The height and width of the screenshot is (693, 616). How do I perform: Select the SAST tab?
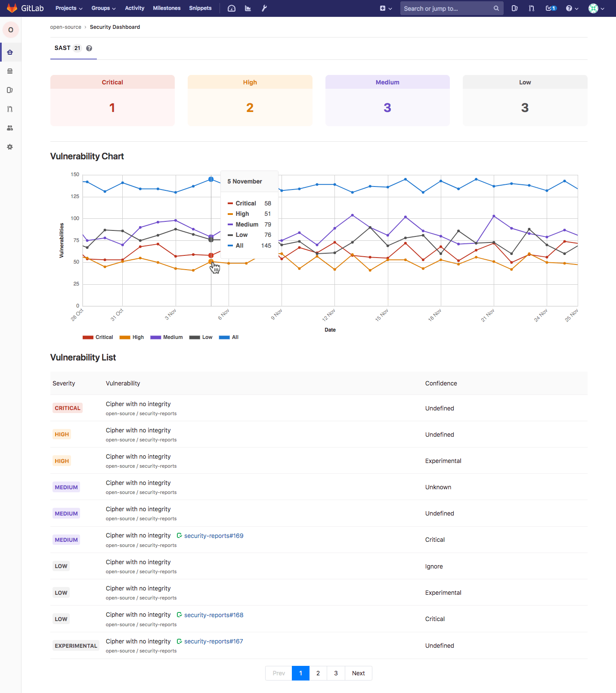click(x=67, y=48)
